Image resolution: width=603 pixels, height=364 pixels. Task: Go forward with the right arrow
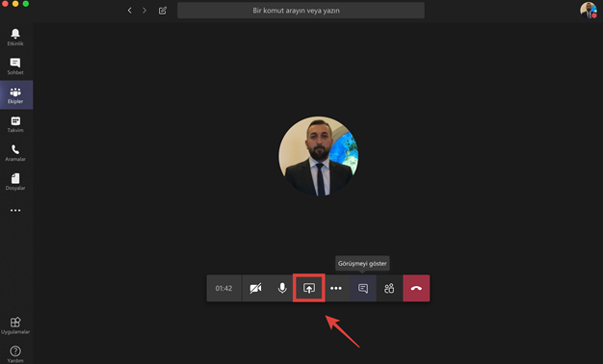144,11
